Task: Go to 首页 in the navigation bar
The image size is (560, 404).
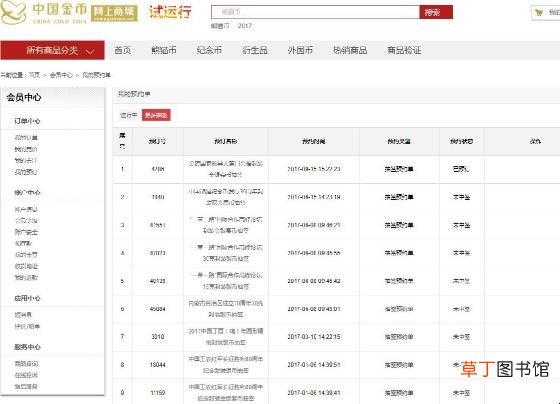Action: pyautogui.click(x=123, y=50)
